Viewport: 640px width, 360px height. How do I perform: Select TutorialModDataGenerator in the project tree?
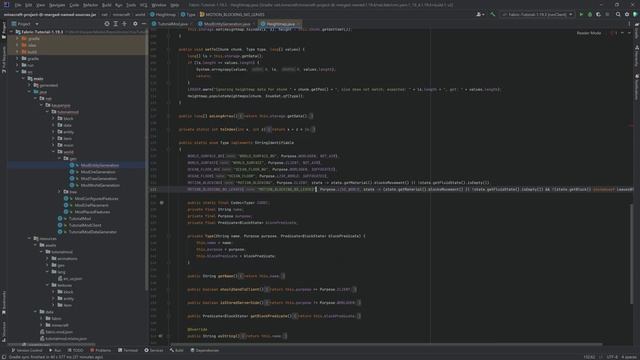coord(93,232)
